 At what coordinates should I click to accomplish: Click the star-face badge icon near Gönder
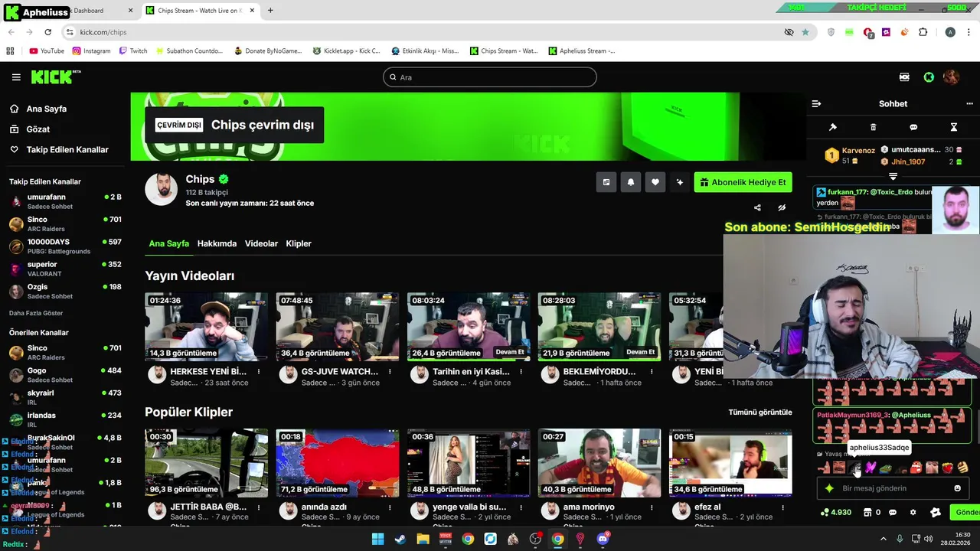935,513
